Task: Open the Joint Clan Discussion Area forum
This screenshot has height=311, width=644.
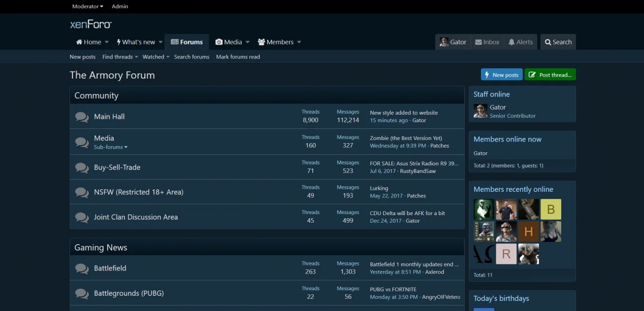Action: 136,217
